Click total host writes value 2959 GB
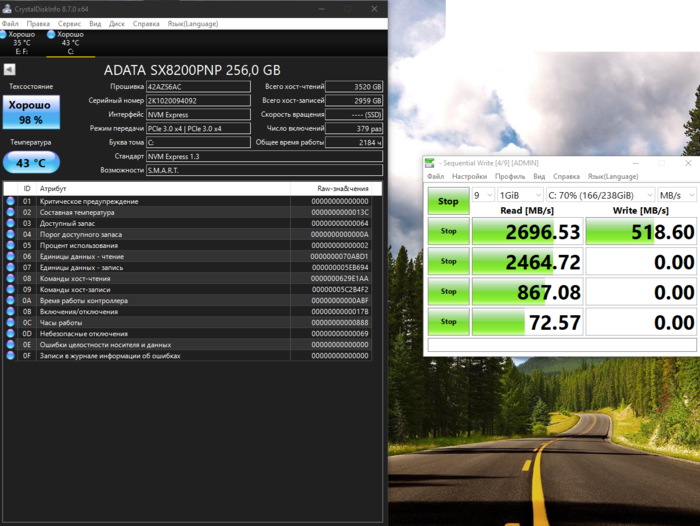 point(354,100)
